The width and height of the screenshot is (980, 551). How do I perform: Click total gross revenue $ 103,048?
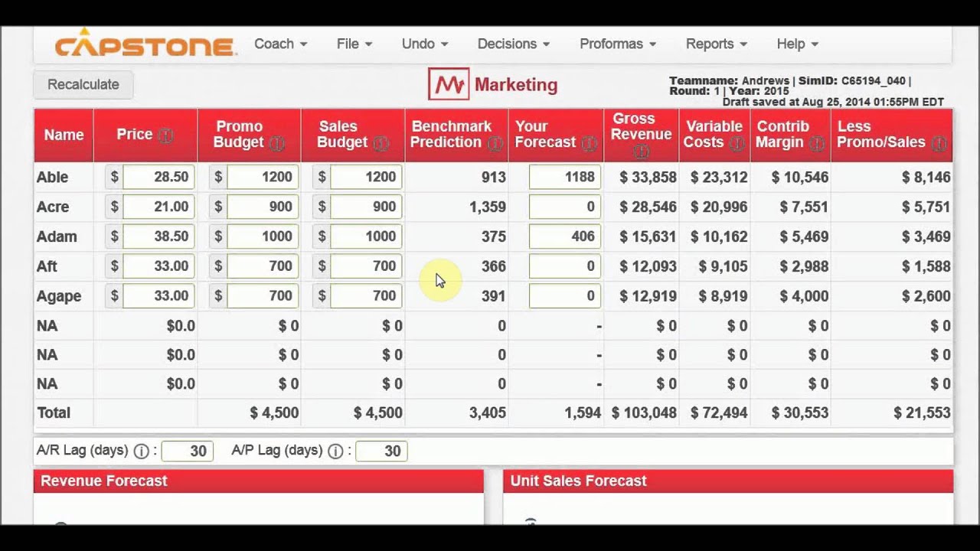(x=644, y=413)
